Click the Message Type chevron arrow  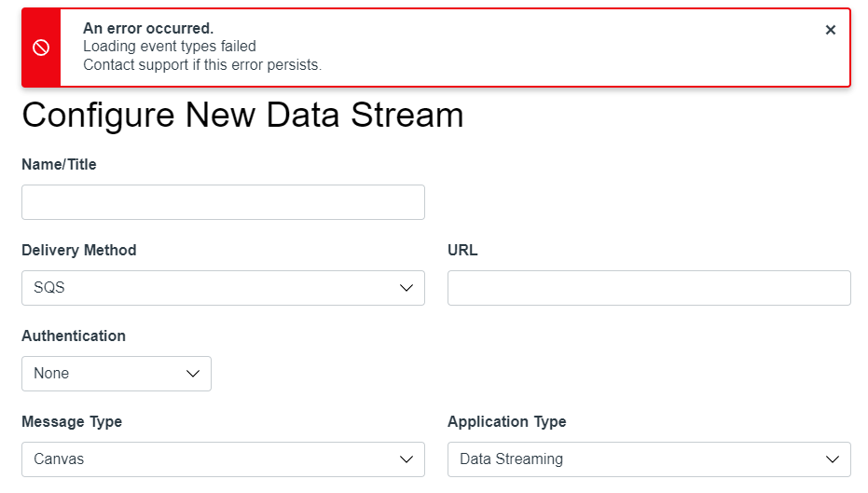pos(406,459)
